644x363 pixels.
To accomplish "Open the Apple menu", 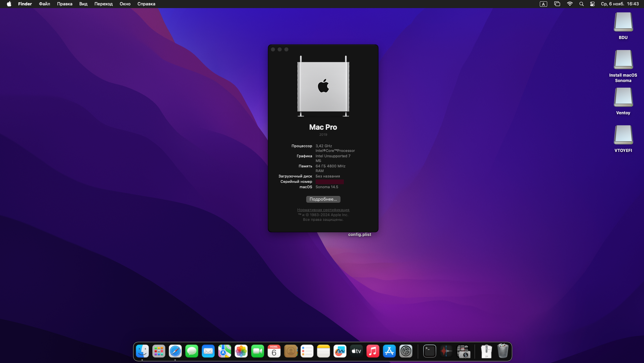I will pyautogui.click(x=9, y=4).
